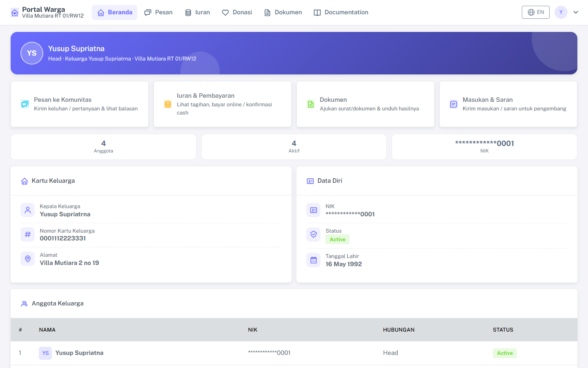Click the YS profile avatar in banner
Image resolution: width=588 pixels, height=368 pixels.
coord(32,53)
